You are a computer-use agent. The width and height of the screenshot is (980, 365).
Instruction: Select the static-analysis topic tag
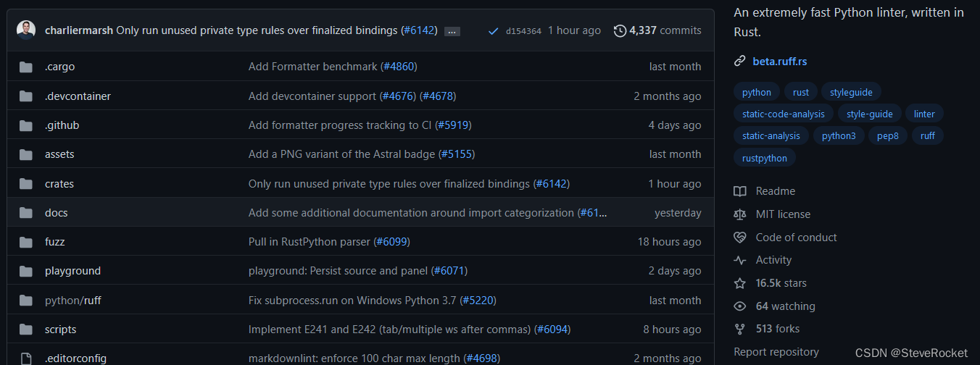771,135
